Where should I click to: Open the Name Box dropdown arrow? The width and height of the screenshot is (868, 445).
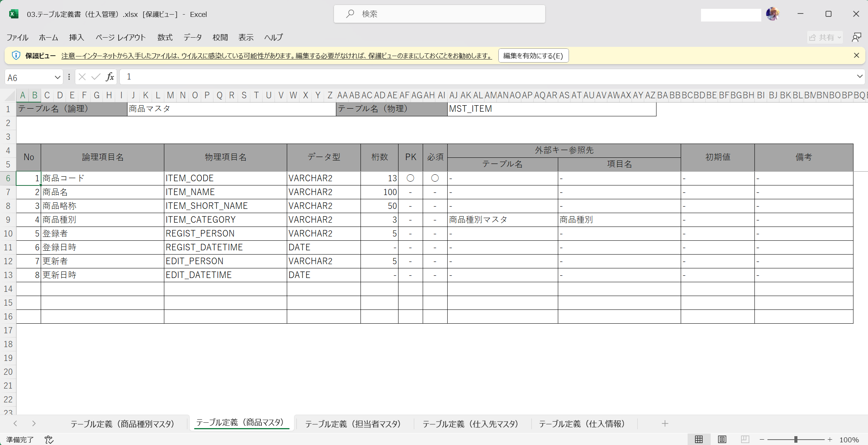click(x=58, y=77)
